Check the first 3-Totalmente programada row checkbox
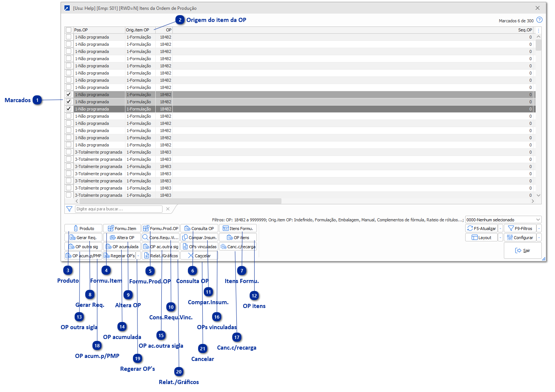The width and height of the screenshot is (555, 392). (69, 152)
